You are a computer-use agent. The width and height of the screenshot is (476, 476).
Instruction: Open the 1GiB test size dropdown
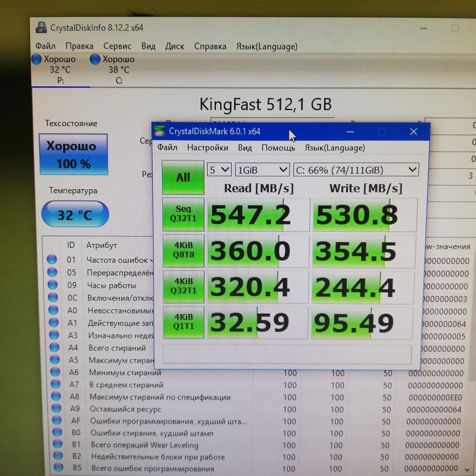tap(262, 170)
